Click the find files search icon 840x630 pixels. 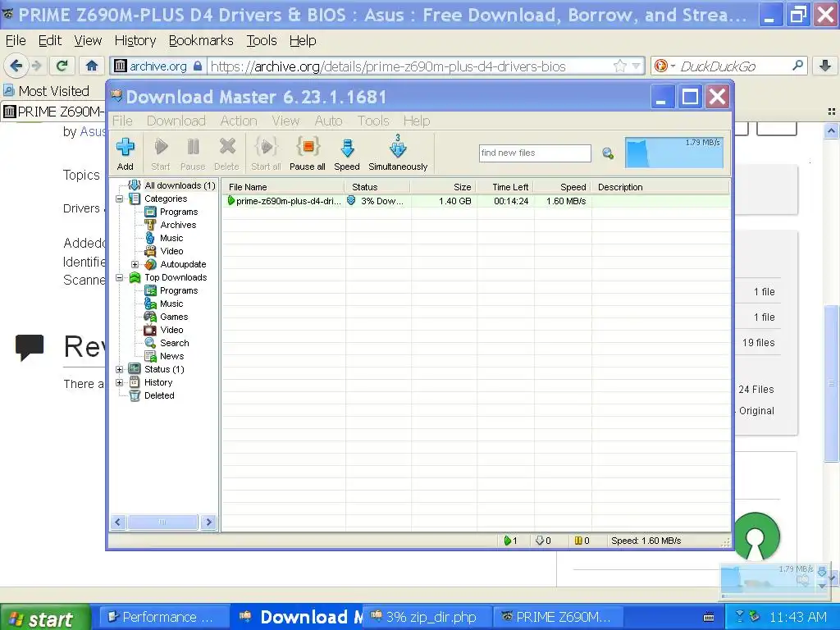pyautogui.click(x=608, y=153)
